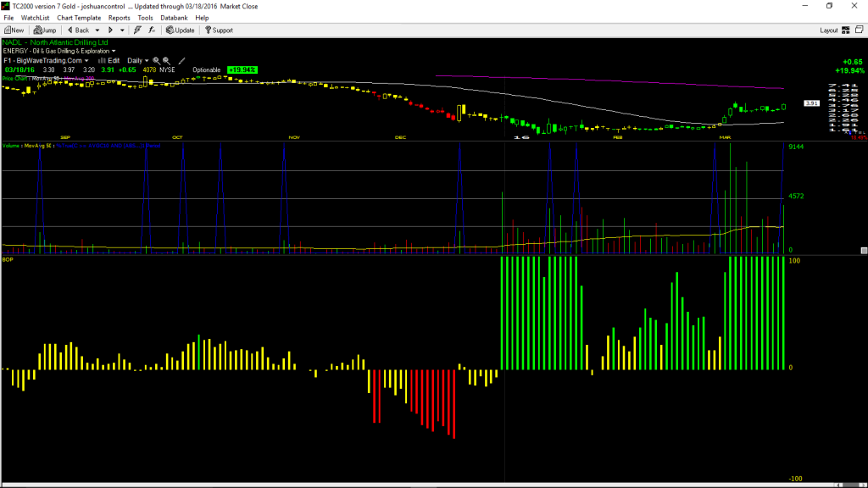Open the Databank menu

pyautogui.click(x=174, y=18)
